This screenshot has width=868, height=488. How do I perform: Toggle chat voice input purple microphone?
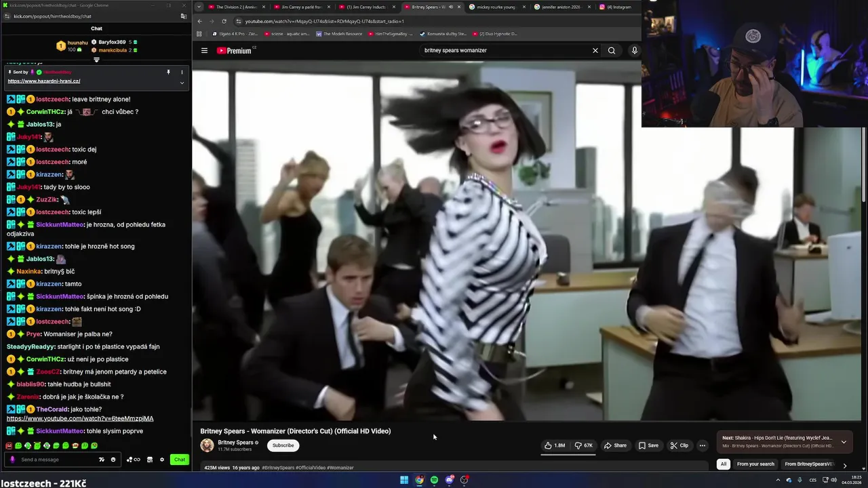pos(12,460)
